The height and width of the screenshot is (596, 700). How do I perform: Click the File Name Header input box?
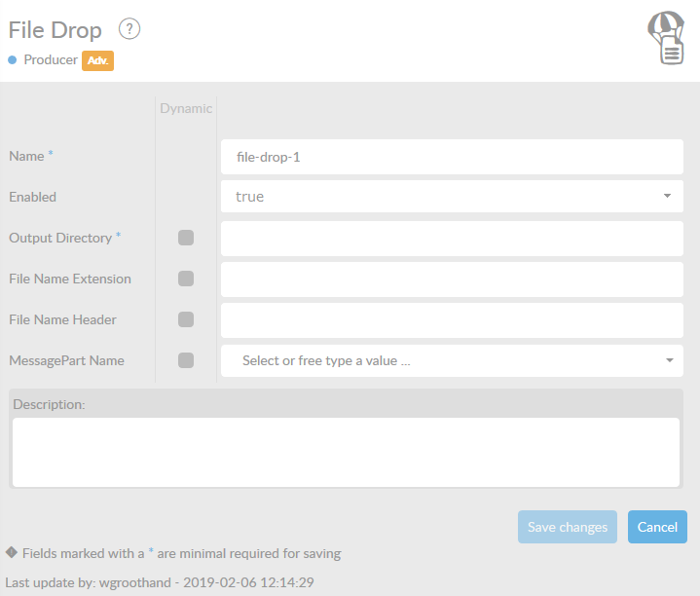[x=452, y=319]
